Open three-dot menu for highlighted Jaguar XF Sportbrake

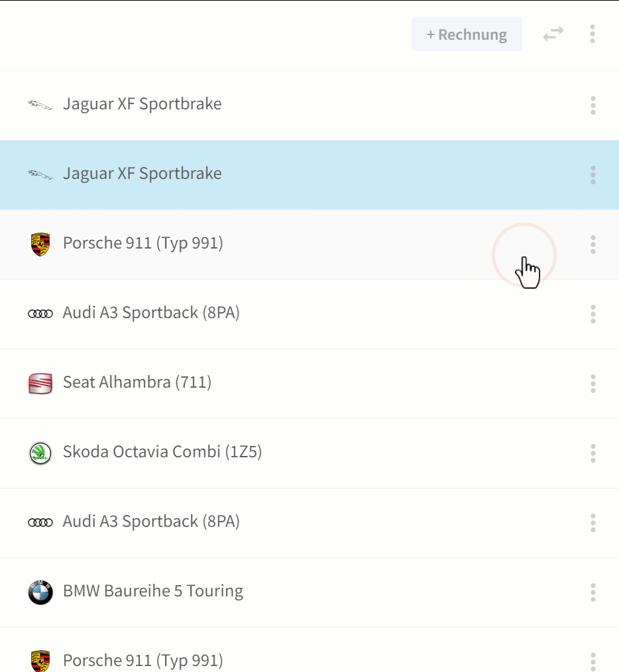[x=593, y=175]
